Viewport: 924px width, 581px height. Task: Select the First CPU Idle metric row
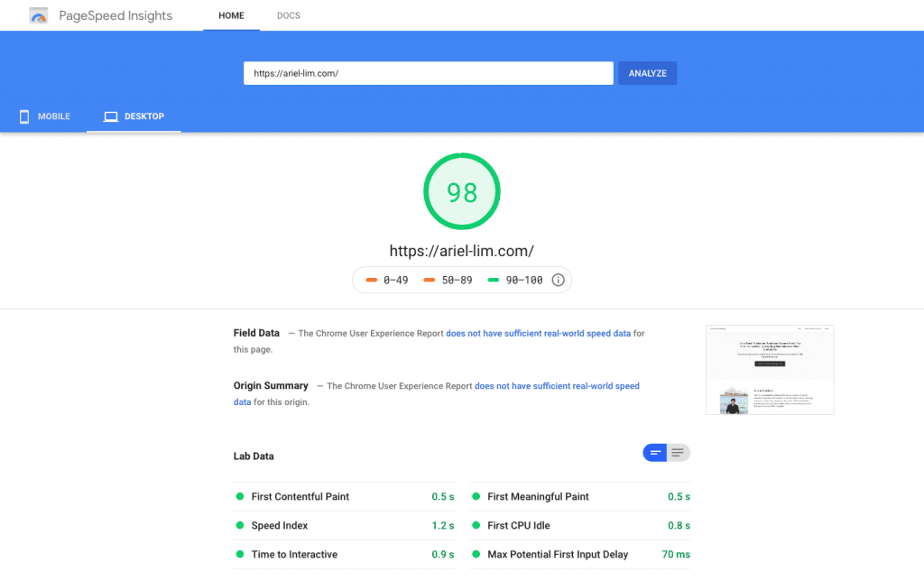pyautogui.click(x=580, y=526)
